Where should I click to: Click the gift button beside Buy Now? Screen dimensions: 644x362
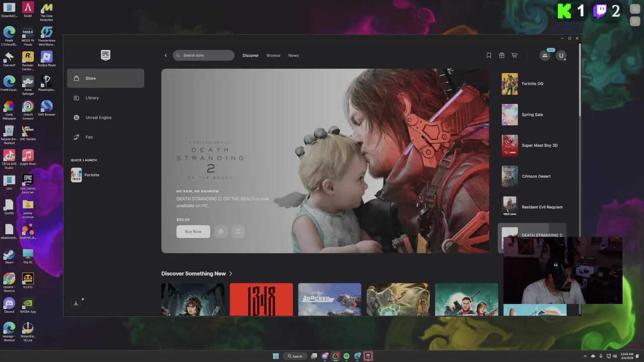point(220,231)
